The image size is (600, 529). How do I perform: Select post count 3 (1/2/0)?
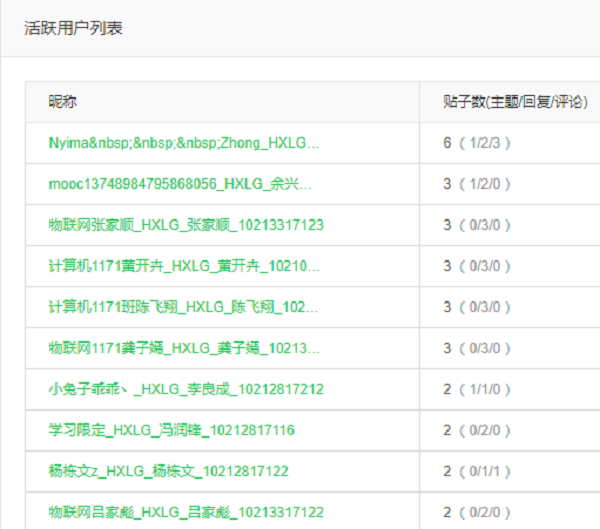[x=476, y=184]
